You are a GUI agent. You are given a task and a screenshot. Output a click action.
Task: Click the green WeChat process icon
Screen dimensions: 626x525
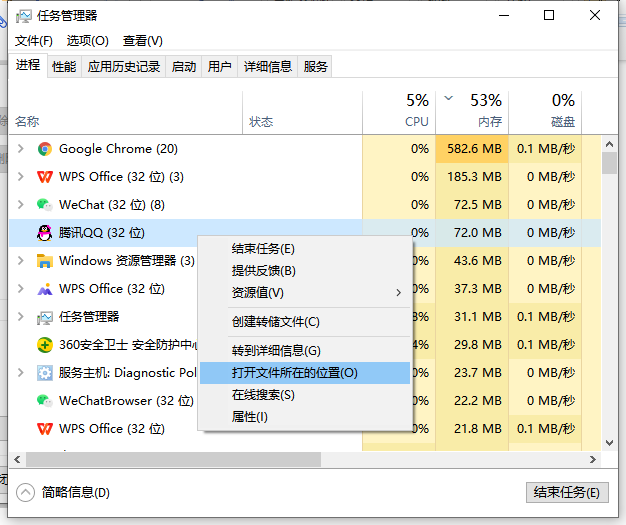(x=44, y=205)
